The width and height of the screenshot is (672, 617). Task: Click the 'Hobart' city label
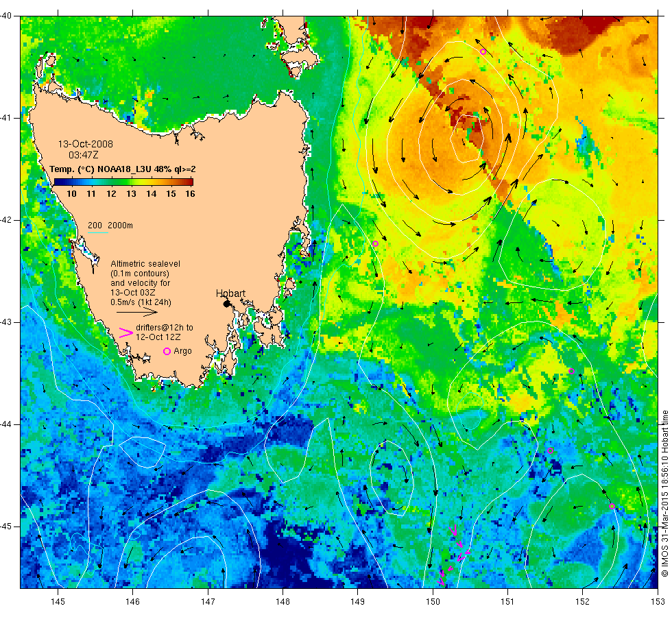point(230,293)
